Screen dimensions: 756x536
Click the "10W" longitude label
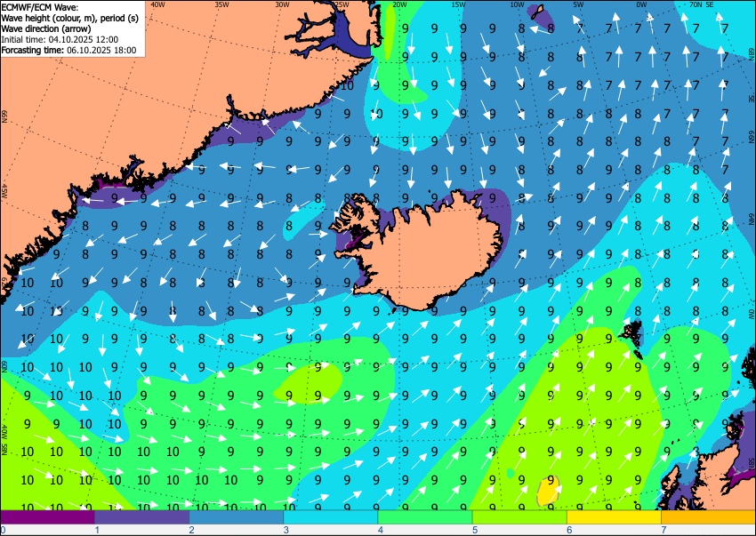pos(517,4)
